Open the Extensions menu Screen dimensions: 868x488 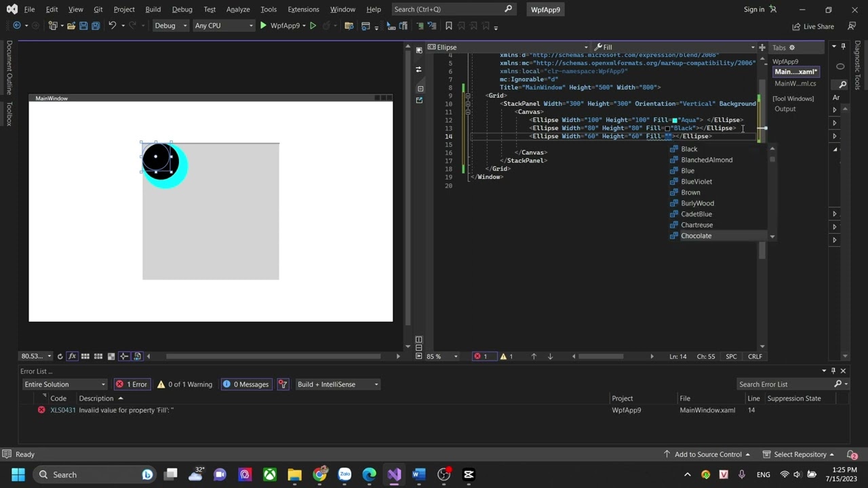[x=303, y=9]
